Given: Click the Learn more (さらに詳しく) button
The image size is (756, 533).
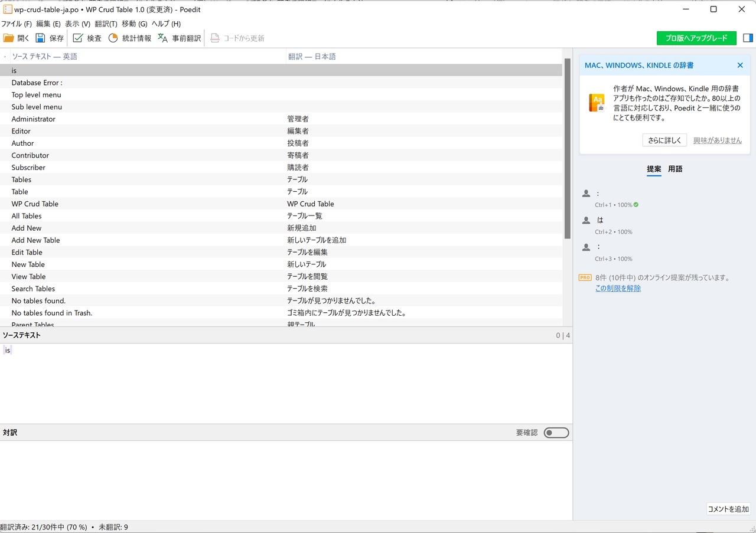Looking at the screenshot, I should (x=664, y=140).
